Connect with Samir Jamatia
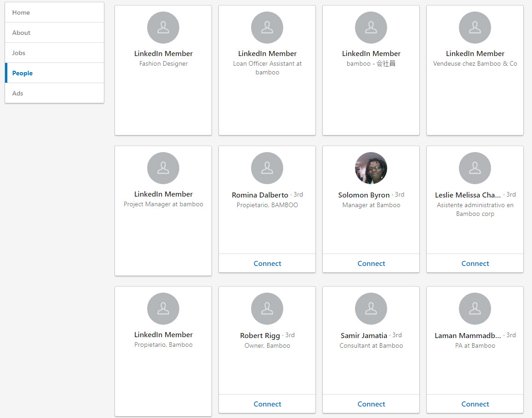 point(371,404)
